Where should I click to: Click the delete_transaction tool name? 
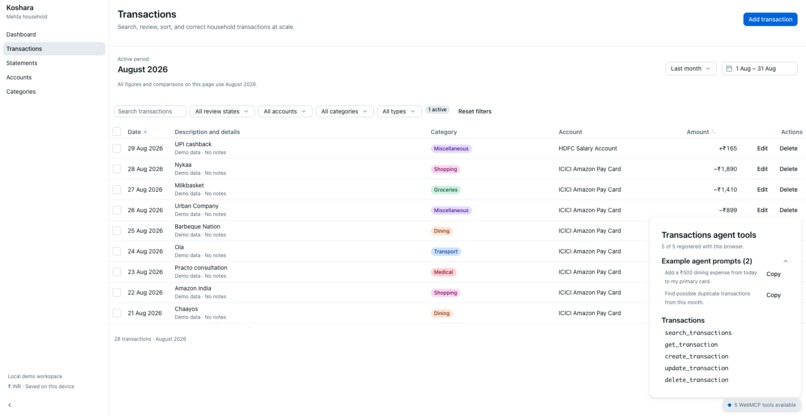(x=696, y=380)
